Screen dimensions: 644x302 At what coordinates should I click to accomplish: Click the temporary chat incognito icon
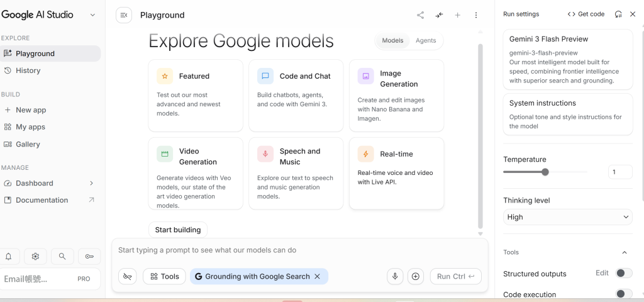(x=127, y=277)
